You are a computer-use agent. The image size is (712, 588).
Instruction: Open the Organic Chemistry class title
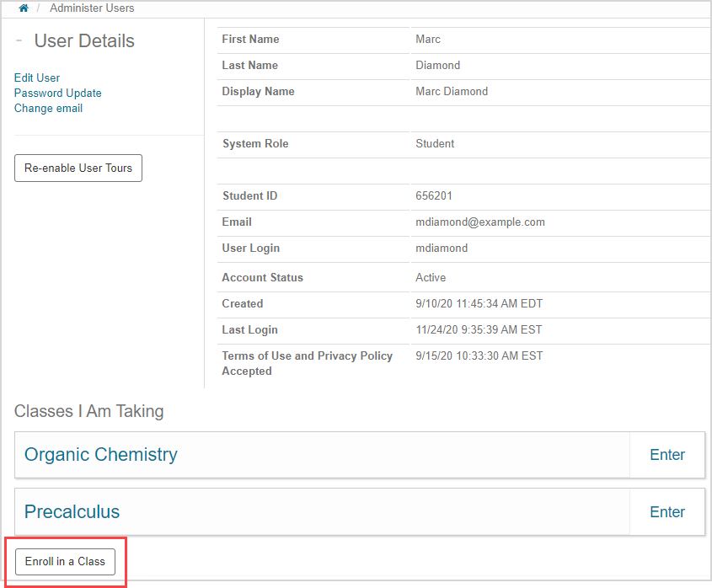coord(101,455)
